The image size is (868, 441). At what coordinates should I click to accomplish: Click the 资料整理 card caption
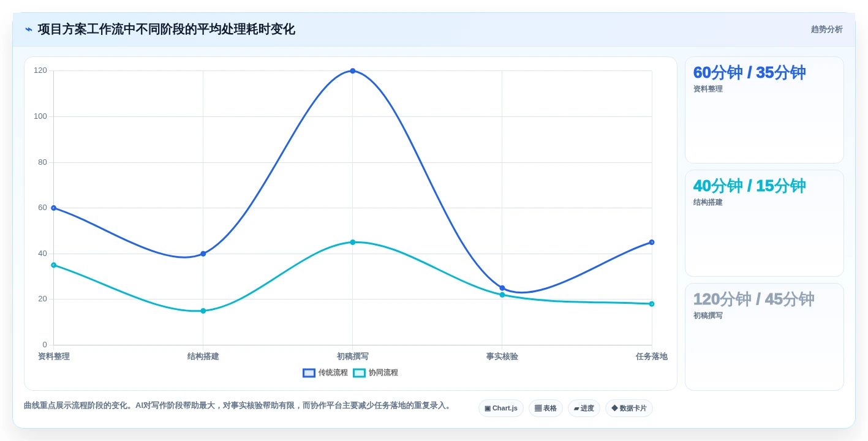pyautogui.click(x=708, y=89)
